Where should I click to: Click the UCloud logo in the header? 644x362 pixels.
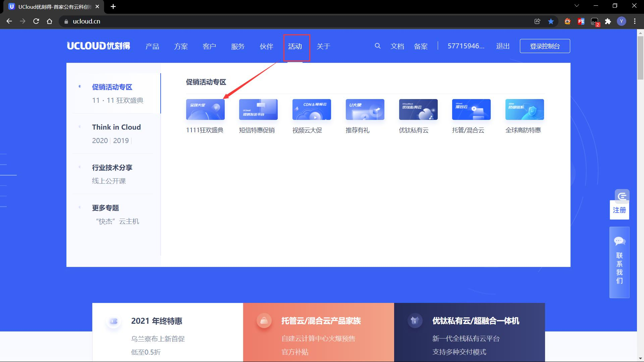98,46
